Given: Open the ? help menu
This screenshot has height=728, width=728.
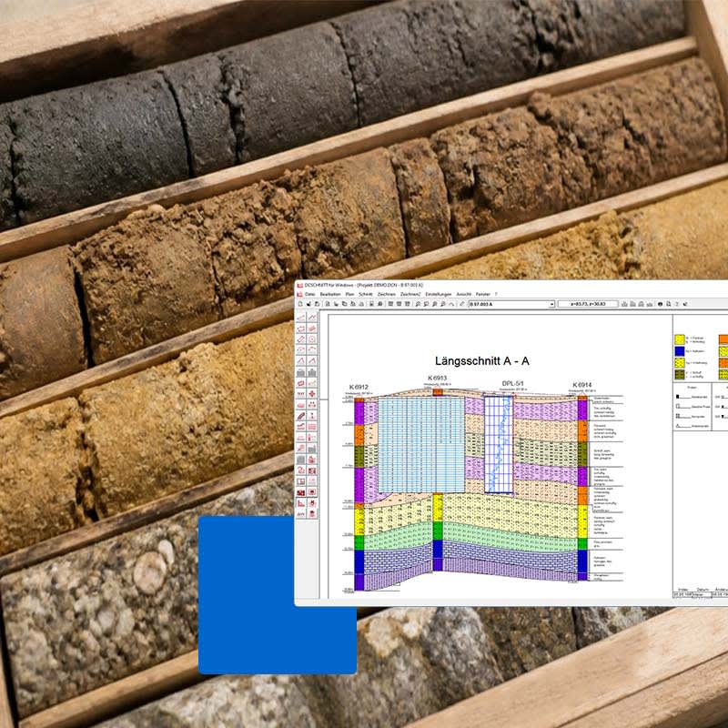Looking at the screenshot, I should coord(496,294).
